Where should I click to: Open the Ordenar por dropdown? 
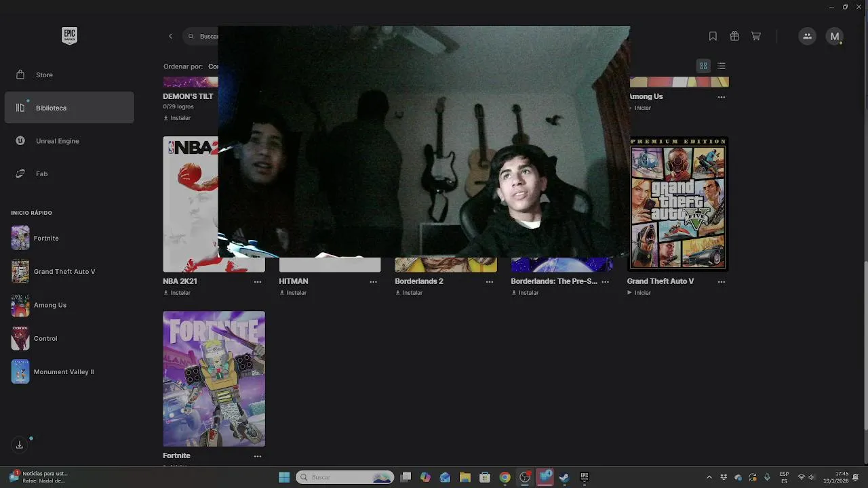[191, 66]
